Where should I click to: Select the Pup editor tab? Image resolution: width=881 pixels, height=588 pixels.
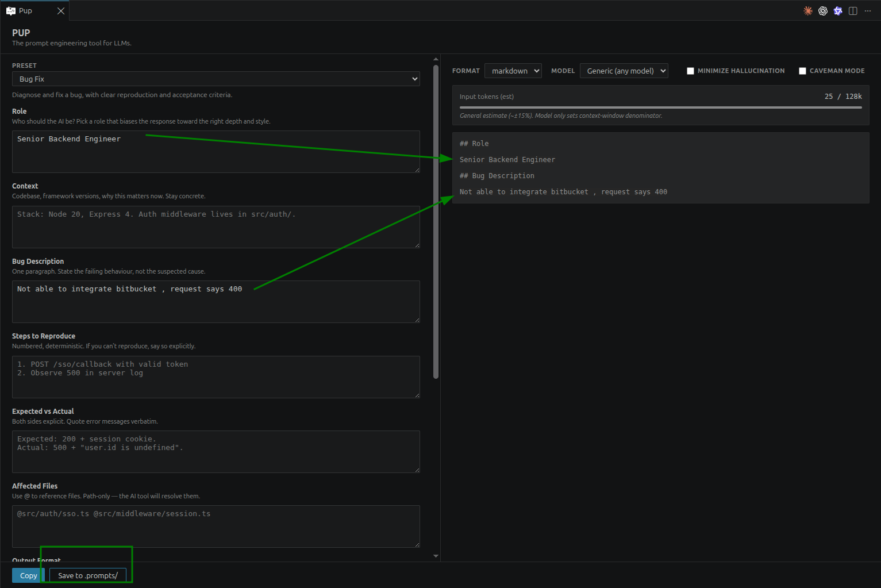coord(34,11)
